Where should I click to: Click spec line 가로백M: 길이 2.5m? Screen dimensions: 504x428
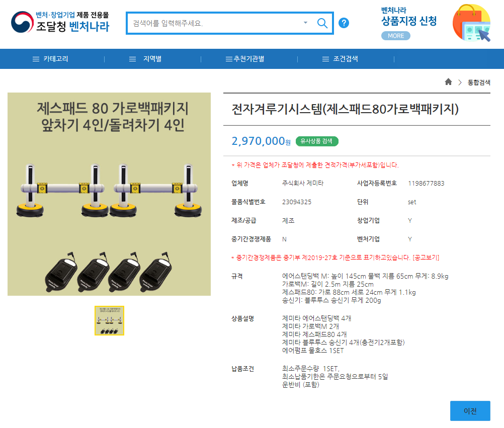point(328,284)
